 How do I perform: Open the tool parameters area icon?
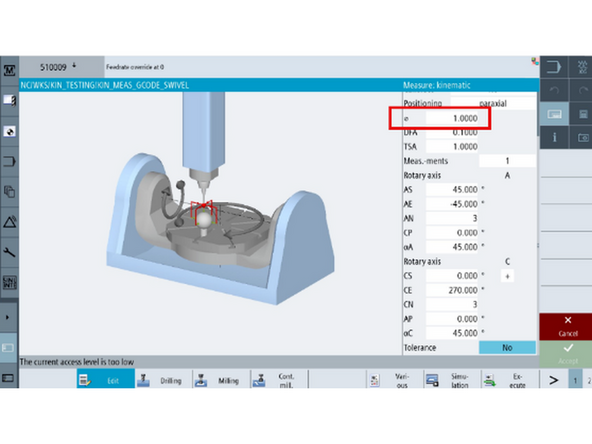tap(9, 100)
